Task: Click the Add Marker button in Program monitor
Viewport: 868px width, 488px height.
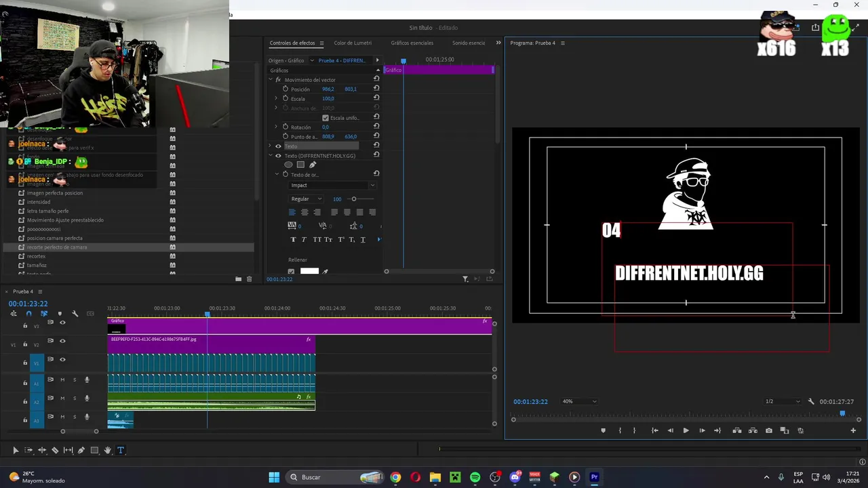Action: (x=603, y=430)
